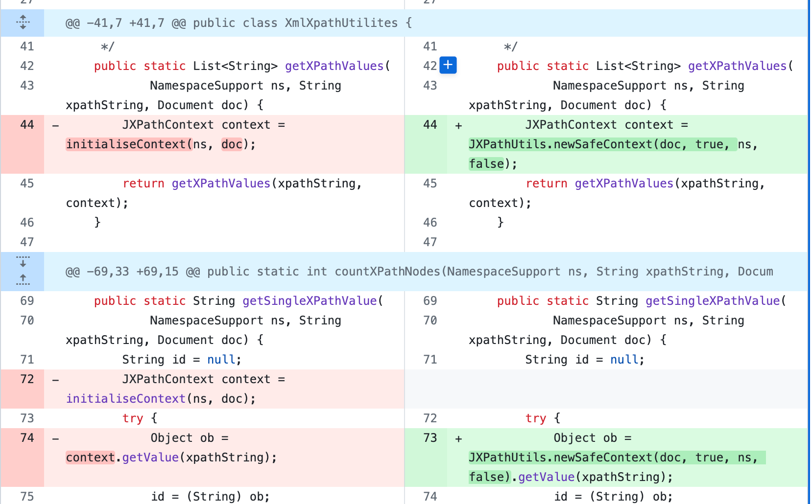Image resolution: width=812 pixels, height=504 pixels.
Task: Click try { on right line 72
Action: coord(543,418)
